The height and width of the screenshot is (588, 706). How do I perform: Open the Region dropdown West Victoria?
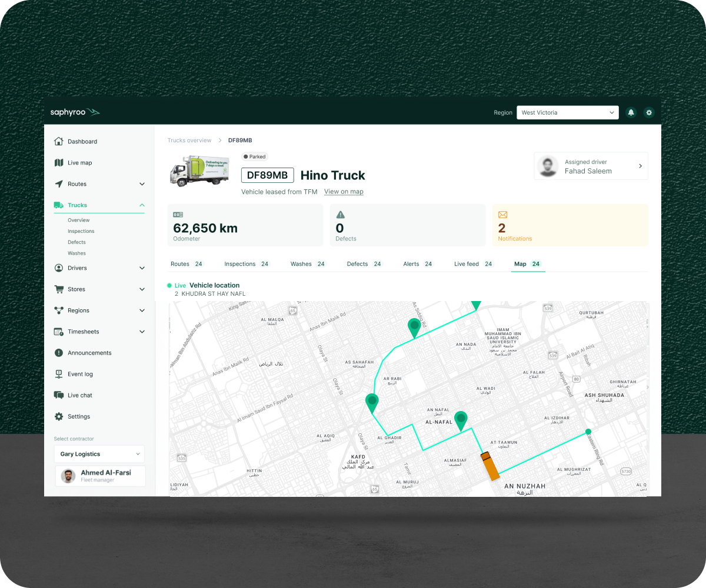567,112
